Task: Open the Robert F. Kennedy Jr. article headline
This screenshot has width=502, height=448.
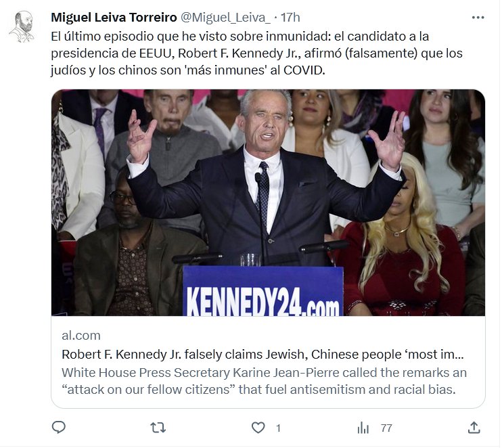Action: [263, 354]
